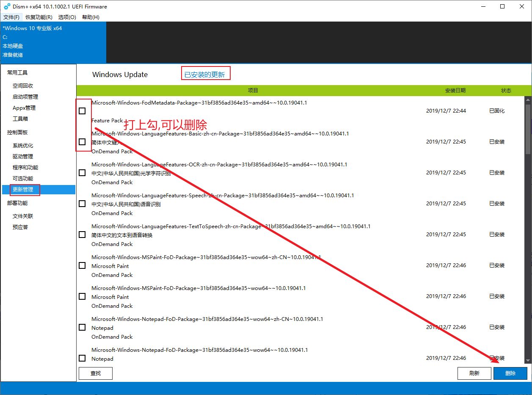
Task: Select the first MSPaint-FoD-Package zh-CN checkbox
Action: coord(82,265)
